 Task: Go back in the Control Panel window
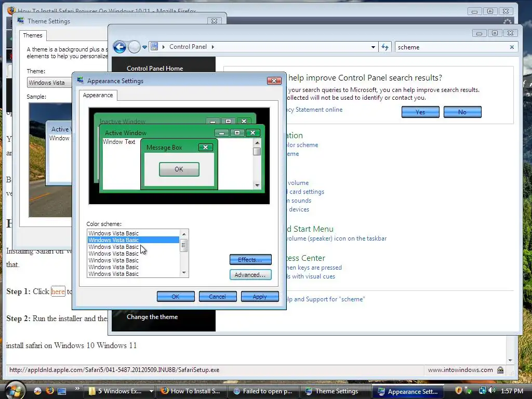pyautogui.click(x=119, y=47)
